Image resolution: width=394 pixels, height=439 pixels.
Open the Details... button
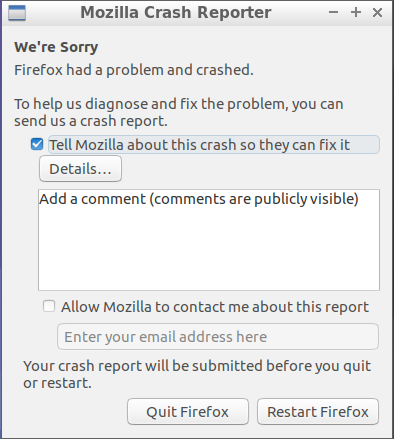coord(80,169)
